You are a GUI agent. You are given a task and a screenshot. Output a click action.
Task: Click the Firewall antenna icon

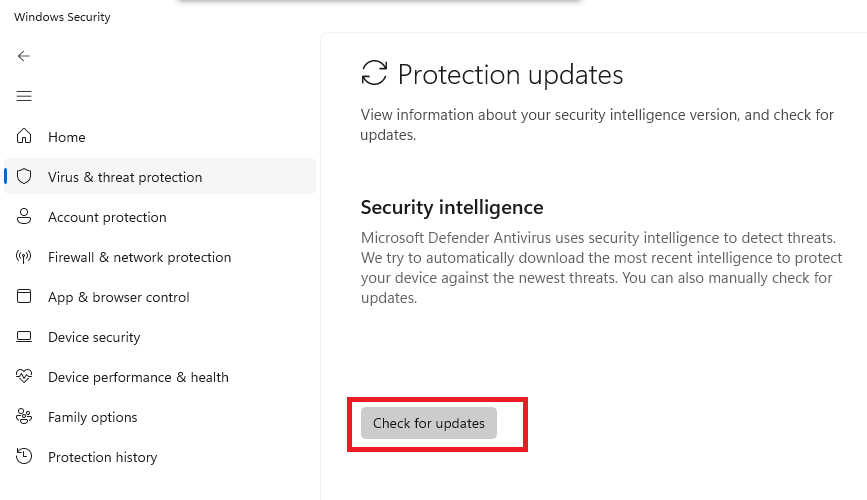(24, 257)
